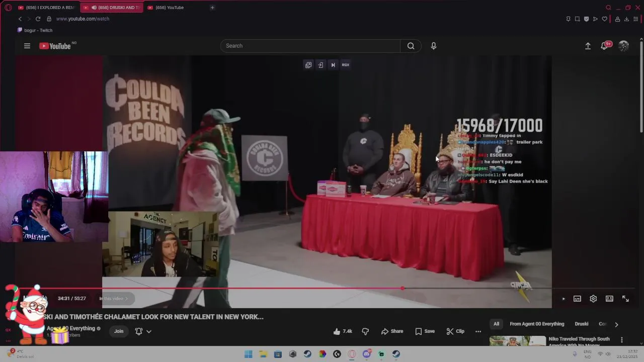Switch to the 'I EXPLORED A REM' tab
This screenshot has height=362, width=644.
(46, 8)
